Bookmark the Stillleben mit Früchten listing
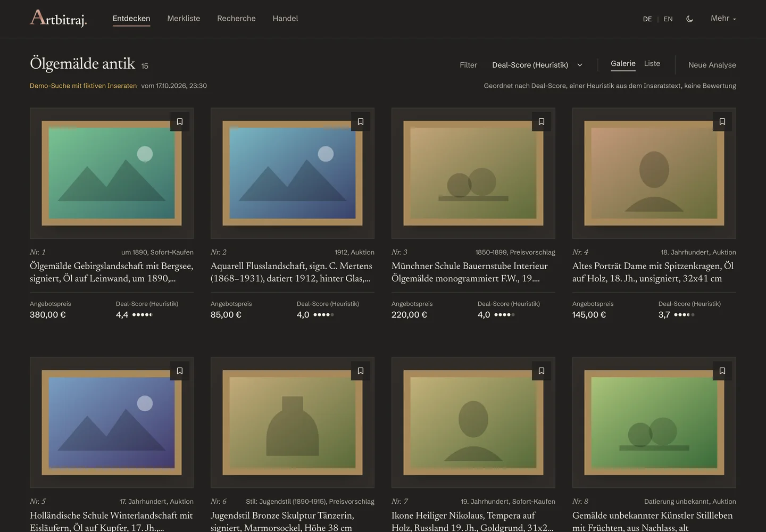The width and height of the screenshot is (766, 532). [x=722, y=371]
